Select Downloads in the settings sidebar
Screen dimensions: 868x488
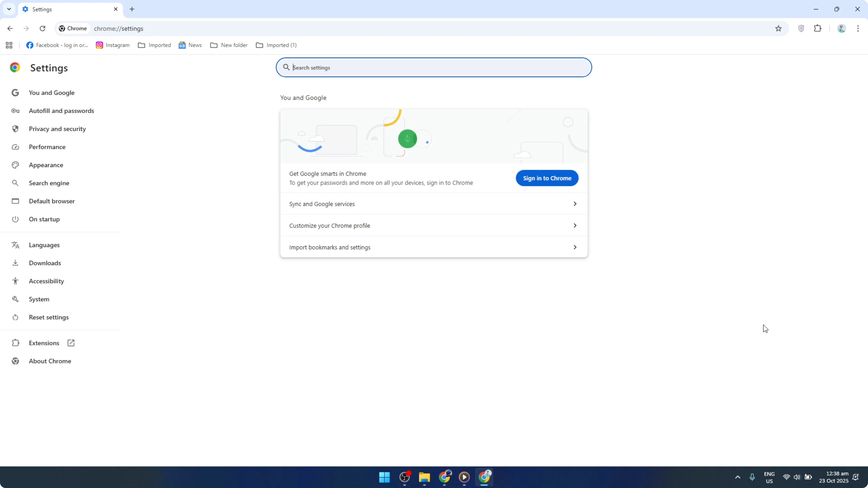[45, 263]
